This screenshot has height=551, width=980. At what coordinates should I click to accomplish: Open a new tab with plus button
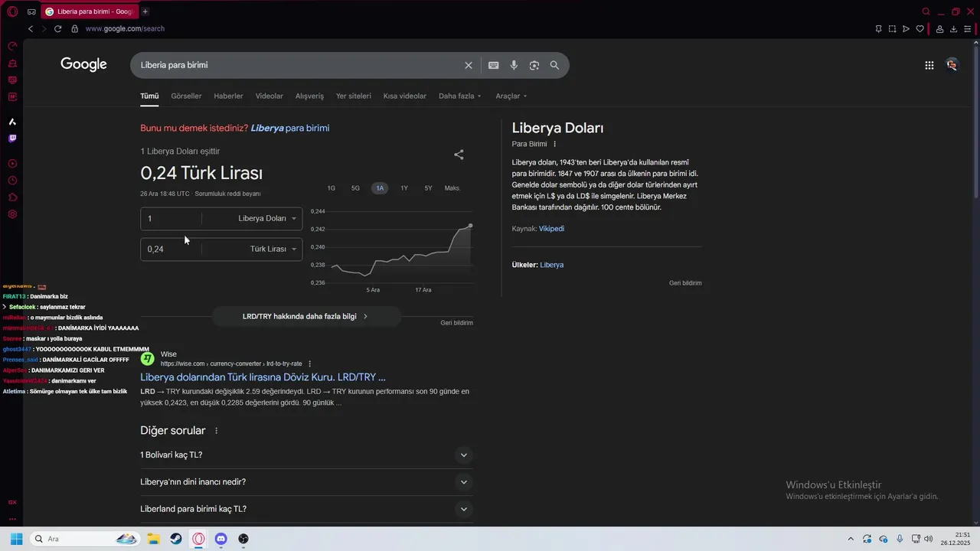pos(145,11)
